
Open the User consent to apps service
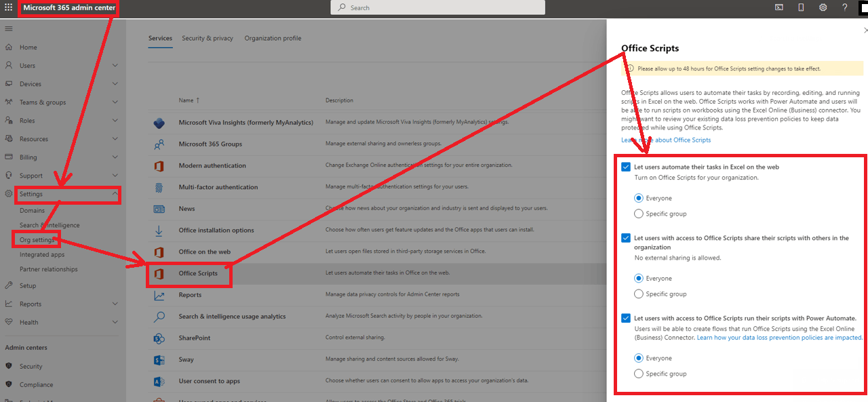pyautogui.click(x=210, y=382)
